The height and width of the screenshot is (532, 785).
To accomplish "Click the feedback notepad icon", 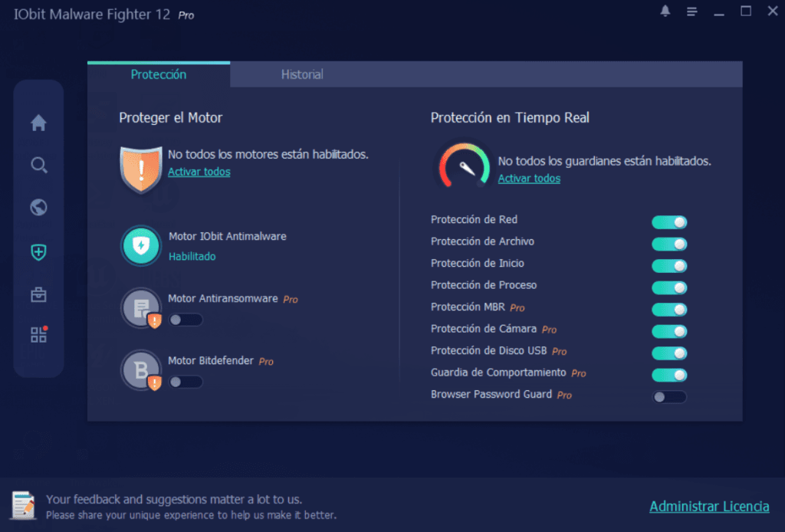I will tap(23, 505).
